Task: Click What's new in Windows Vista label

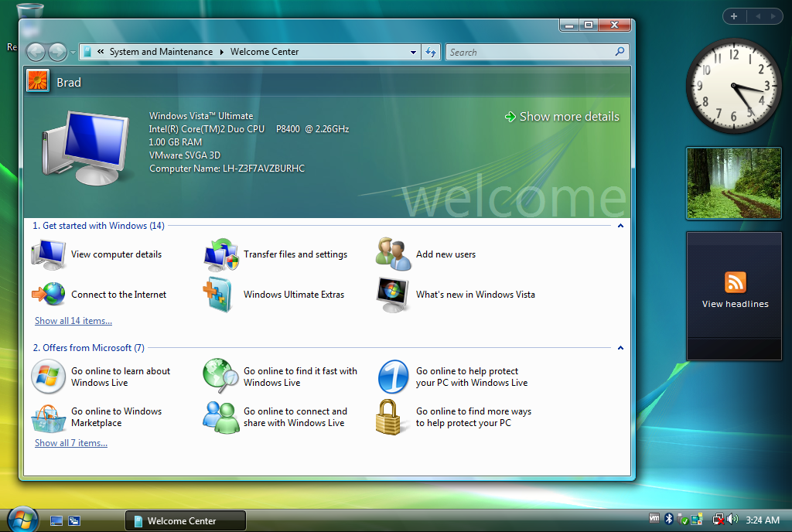Action: click(x=476, y=295)
